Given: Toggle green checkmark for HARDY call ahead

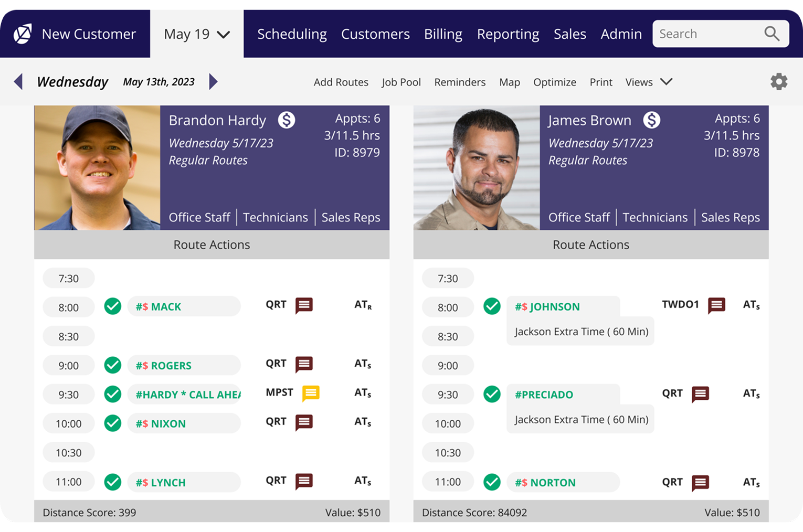Looking at the screenshot, I should (113, 394).
